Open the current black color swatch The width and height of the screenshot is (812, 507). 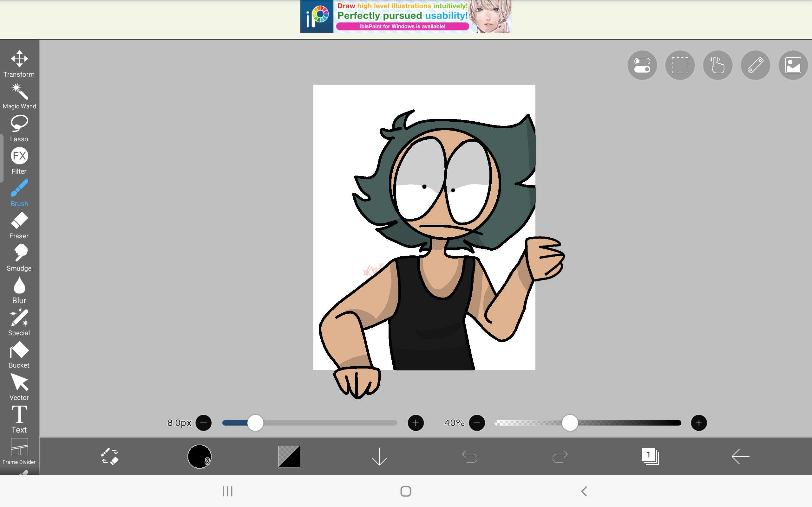199,456
